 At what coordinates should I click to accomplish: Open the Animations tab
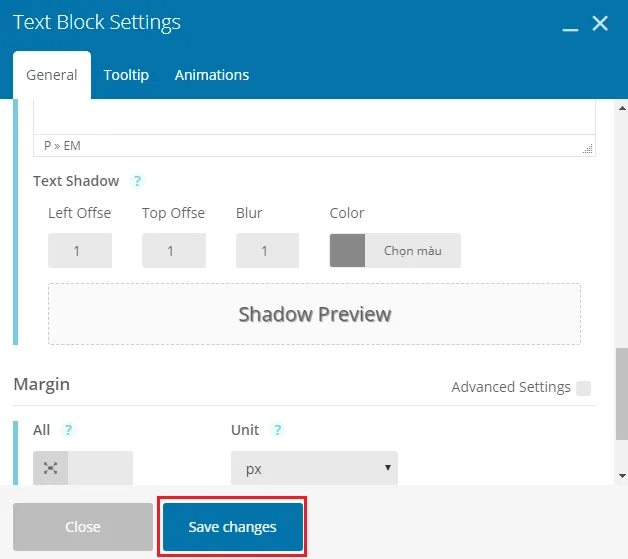coord(212,75)
